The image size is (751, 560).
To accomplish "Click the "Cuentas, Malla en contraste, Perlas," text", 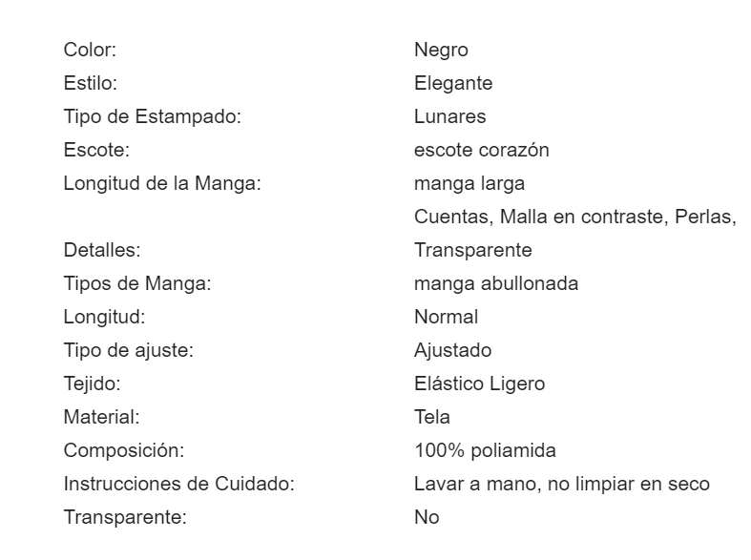I will (575, 218).
